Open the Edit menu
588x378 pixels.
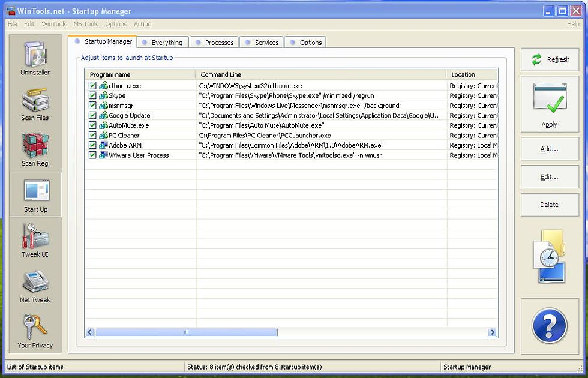point(29,24)
